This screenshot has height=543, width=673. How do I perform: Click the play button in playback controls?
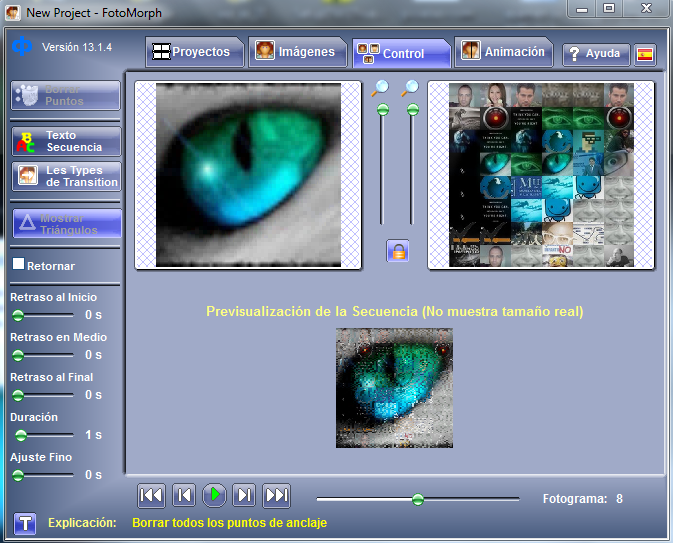click(214, 495)
